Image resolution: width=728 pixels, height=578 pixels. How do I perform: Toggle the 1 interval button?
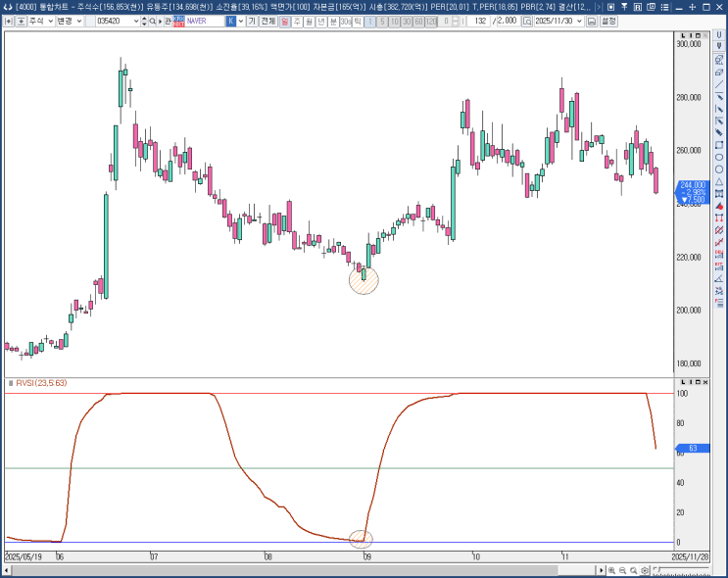coord(370,22)
